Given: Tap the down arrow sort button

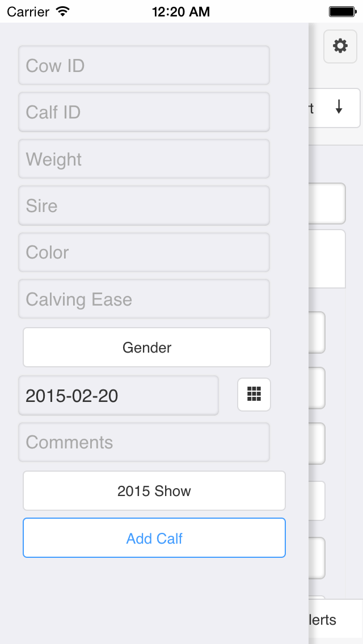Looking at the screenshot, I should (x=339, y=107).
